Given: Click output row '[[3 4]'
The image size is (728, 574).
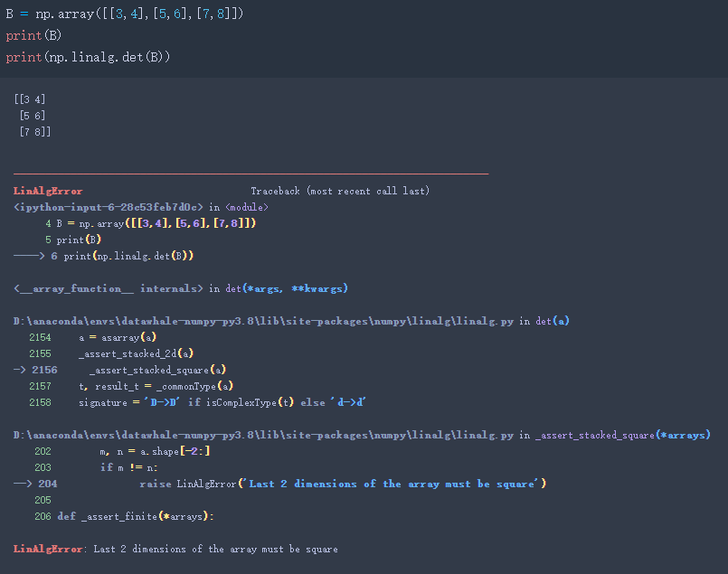Looking at the screenshot, I should click(x=30, y=99).
